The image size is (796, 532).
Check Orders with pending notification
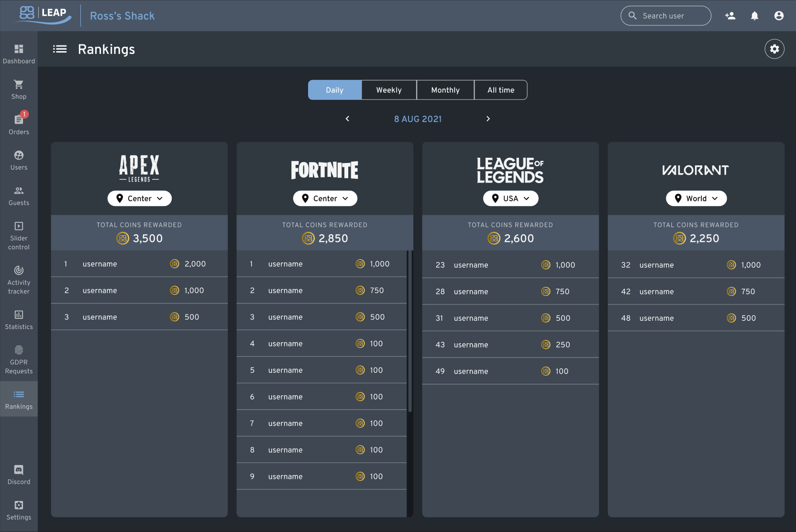pyautogui.click(x=19, y=123)
